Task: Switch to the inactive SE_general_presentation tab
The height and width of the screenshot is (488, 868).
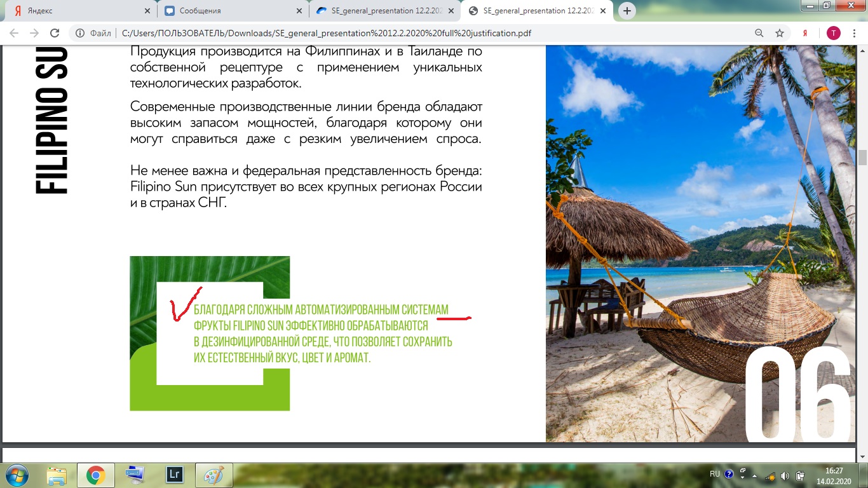Action: 384,11
